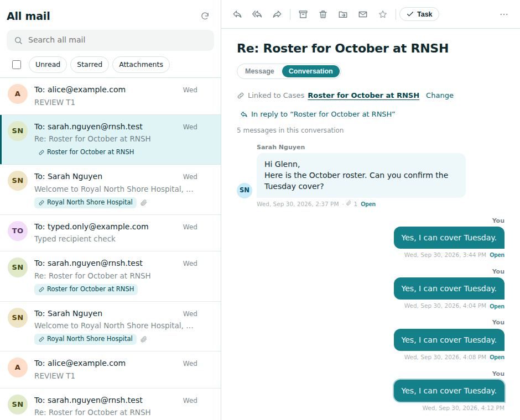Click the link icon beside Linked to Cases
Image resolution: width=520 pixels, height=420 pixels.
(x=241, y=96)
